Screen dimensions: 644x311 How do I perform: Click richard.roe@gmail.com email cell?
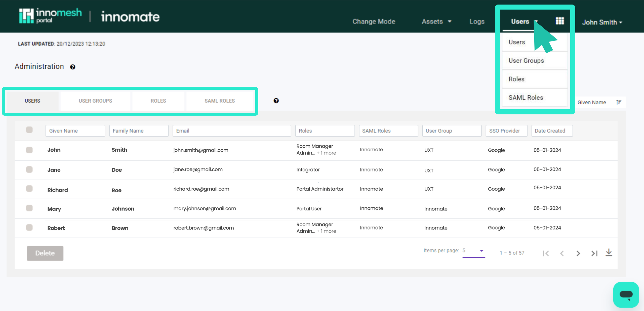pyautogui.click(x=201, y=189)
